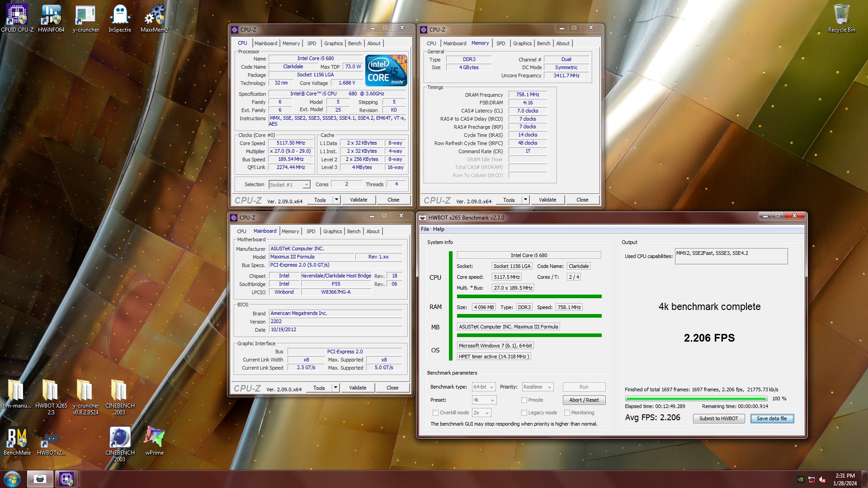The height and width of the screenshot is (488, 868).
Task: Open the CINEBENCH 2003 folder icon
Action: (120, 397)
